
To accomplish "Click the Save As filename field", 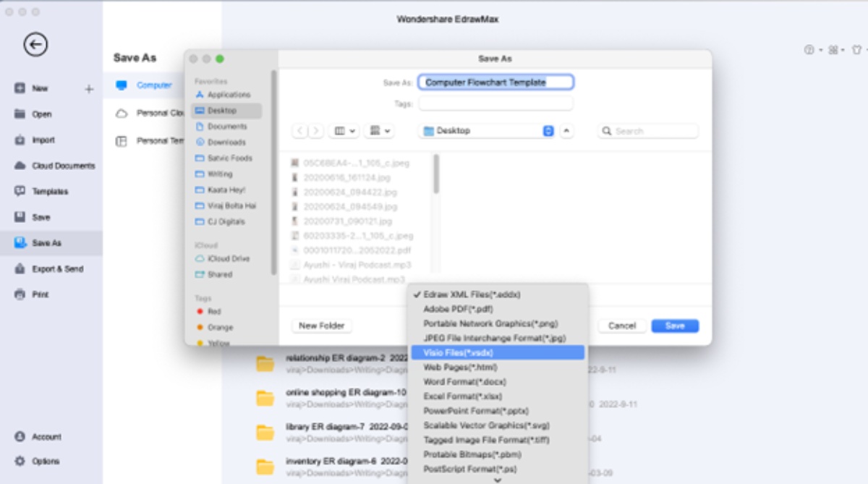I will pos(496,82).
